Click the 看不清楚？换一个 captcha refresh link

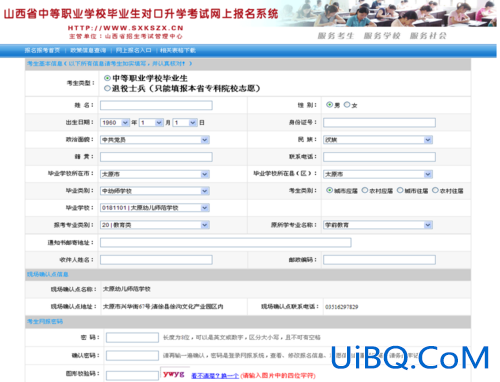click(x=215, y=376)
